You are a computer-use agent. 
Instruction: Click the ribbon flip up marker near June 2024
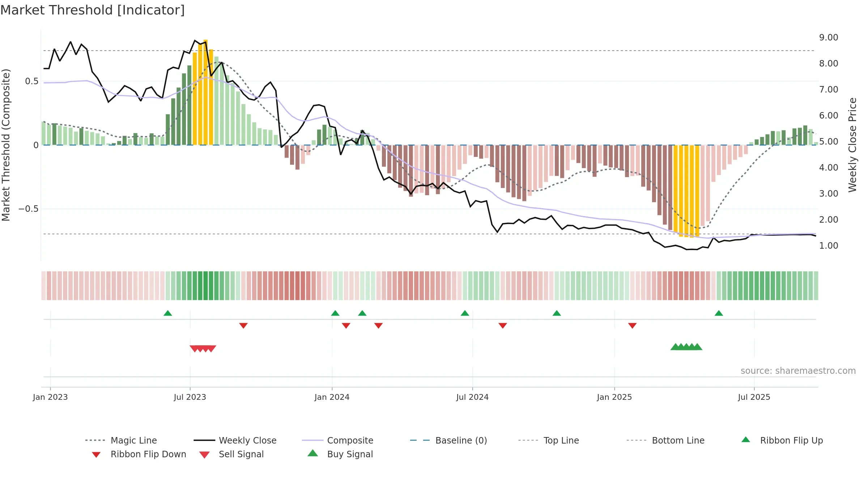click(465, 313)
